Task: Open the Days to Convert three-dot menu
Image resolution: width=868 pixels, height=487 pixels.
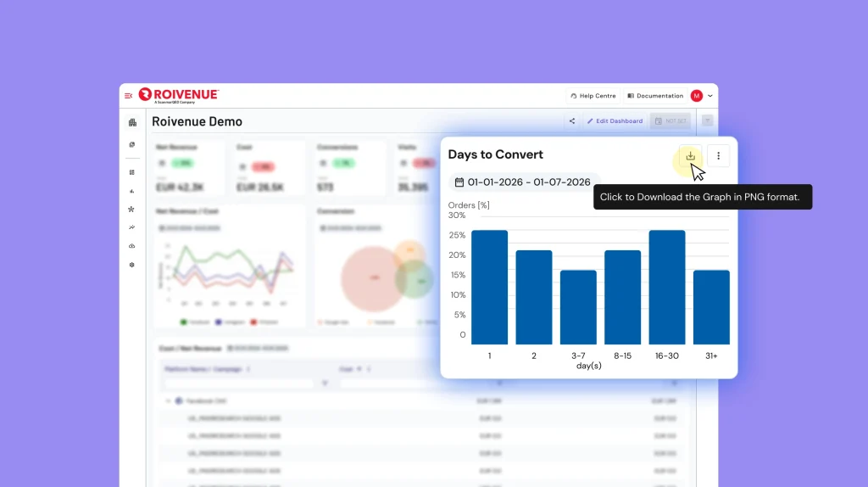Action: pos(719,156)
